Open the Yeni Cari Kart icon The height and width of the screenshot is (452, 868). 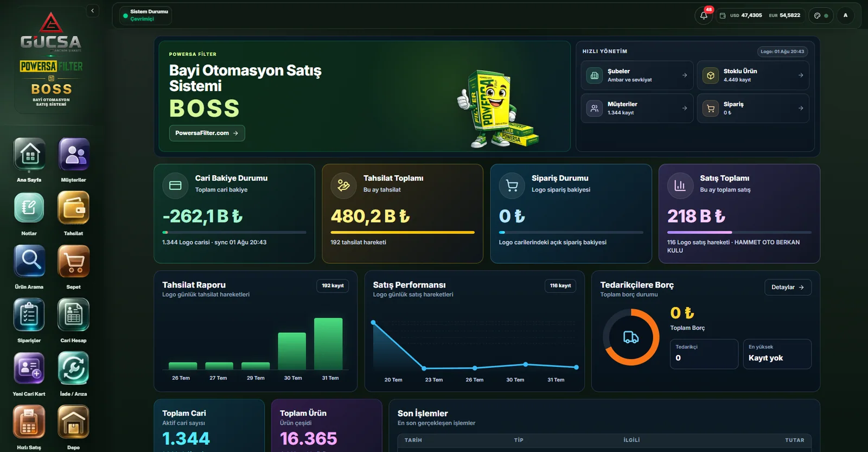(x=29, y=368)
